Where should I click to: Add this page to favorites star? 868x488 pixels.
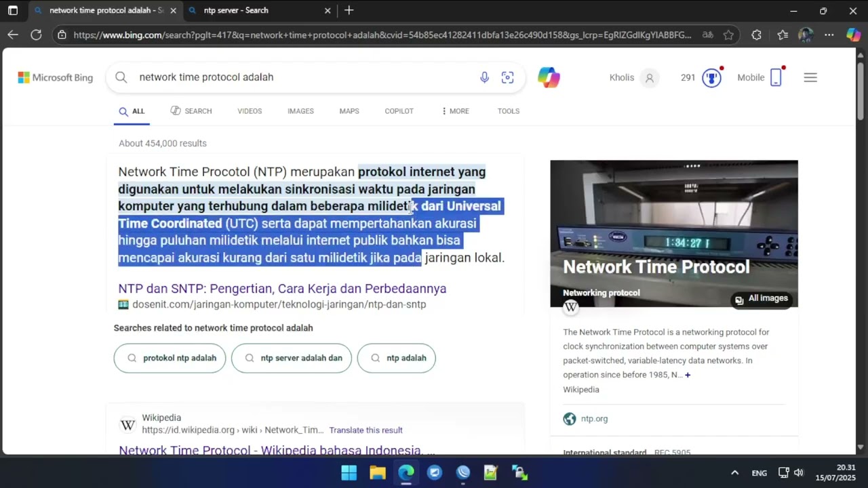coord(728,35)
